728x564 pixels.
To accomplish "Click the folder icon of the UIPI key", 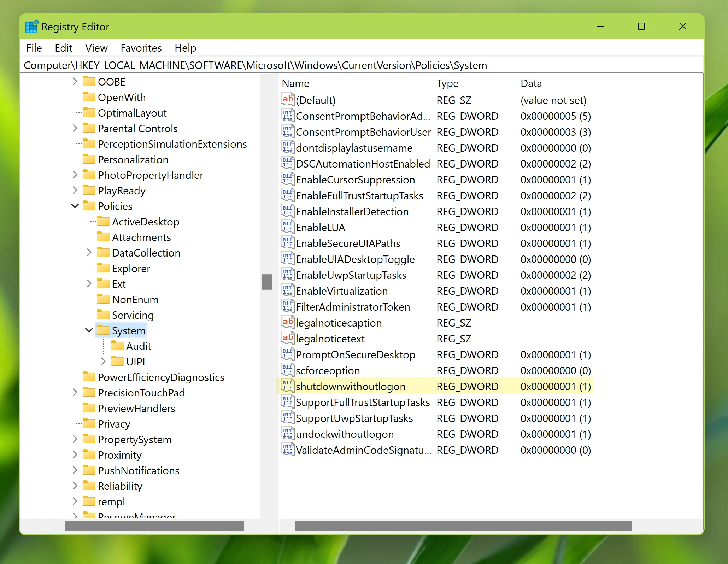I will point(117,361).
